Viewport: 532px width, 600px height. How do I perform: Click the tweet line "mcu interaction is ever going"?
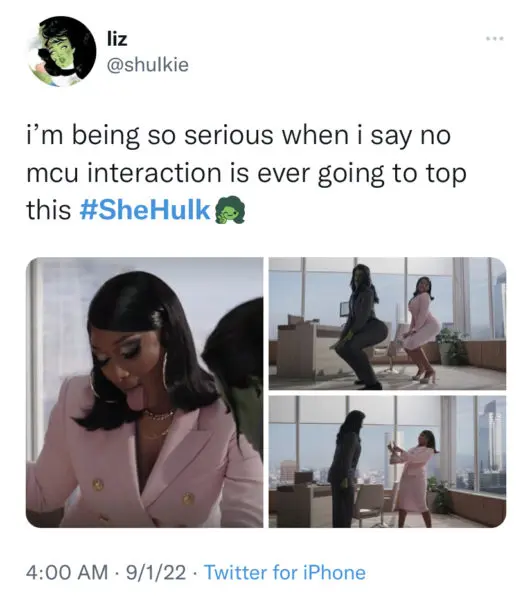[x=246, y=173]
